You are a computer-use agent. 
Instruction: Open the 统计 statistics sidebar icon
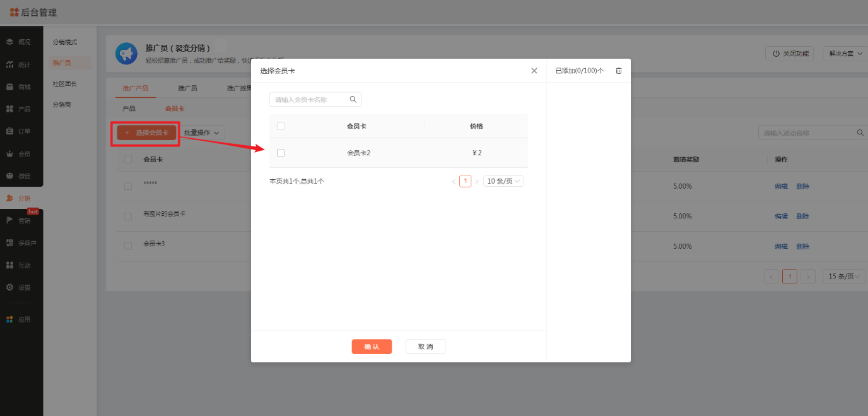coord(10,64)
